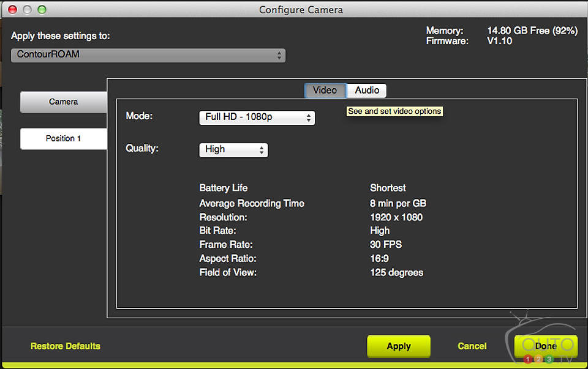Click the 30 FPS frame rate value
588x369 pixels.
386,244
